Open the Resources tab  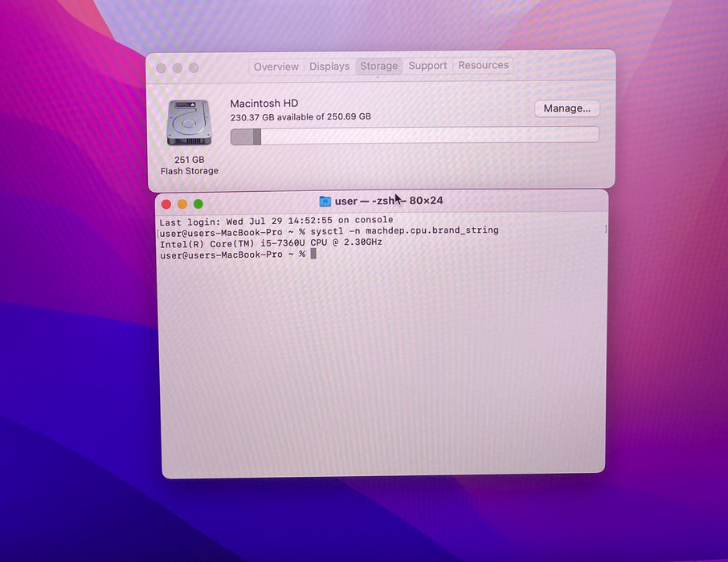[483, 65]
